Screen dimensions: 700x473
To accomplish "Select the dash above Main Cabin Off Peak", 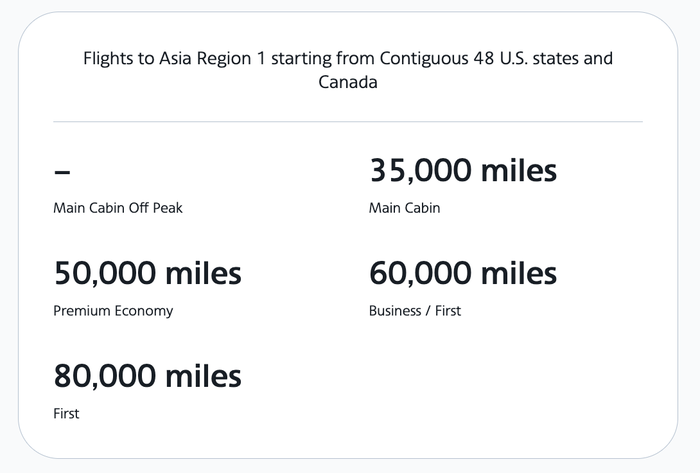I will 62,172.
